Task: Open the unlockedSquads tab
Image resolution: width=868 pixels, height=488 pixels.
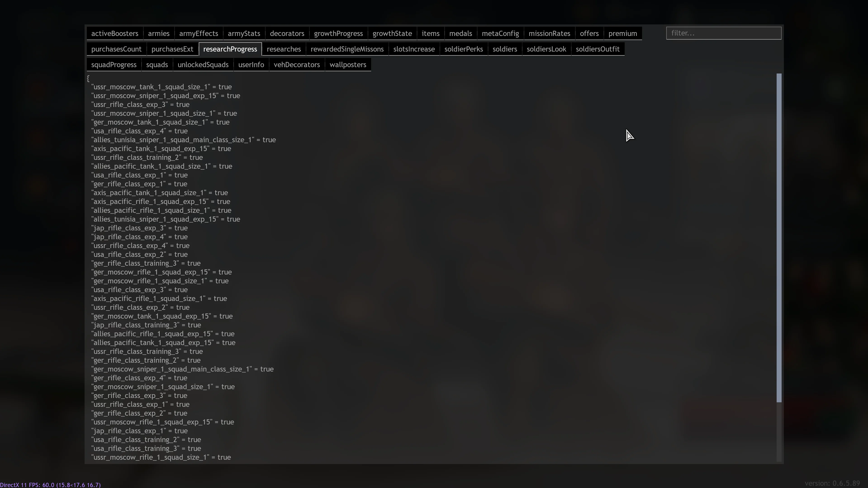Action: (203, 65)
